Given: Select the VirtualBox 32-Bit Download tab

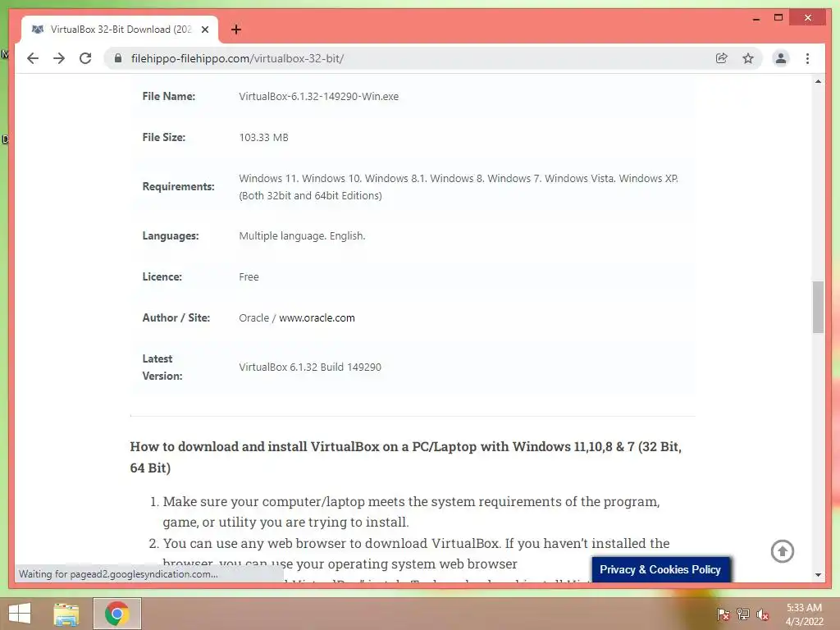Looking at the screenshot, I should point(120,30).
